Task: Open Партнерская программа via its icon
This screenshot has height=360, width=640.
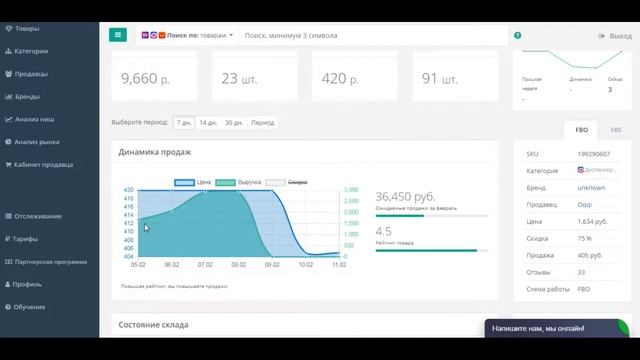Action: [9, 262]
